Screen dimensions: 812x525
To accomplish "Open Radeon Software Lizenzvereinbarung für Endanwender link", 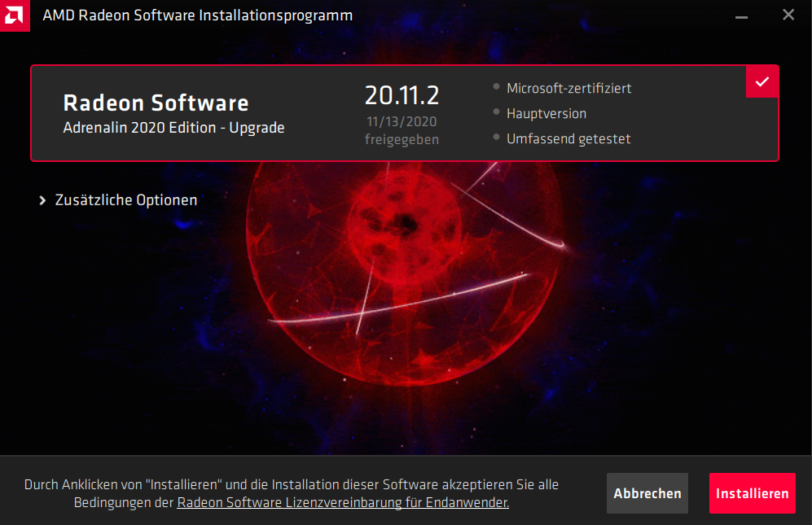I will (x=343, y=503).
